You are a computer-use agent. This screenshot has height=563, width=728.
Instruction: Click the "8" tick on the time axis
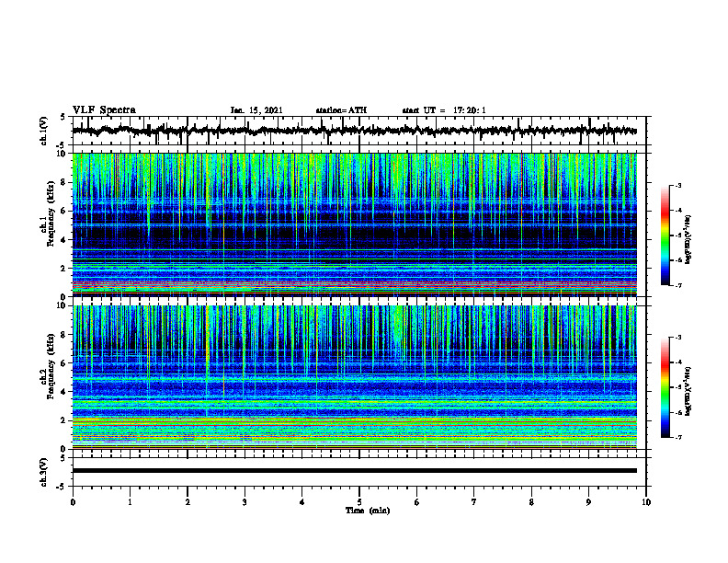point(531,502)
